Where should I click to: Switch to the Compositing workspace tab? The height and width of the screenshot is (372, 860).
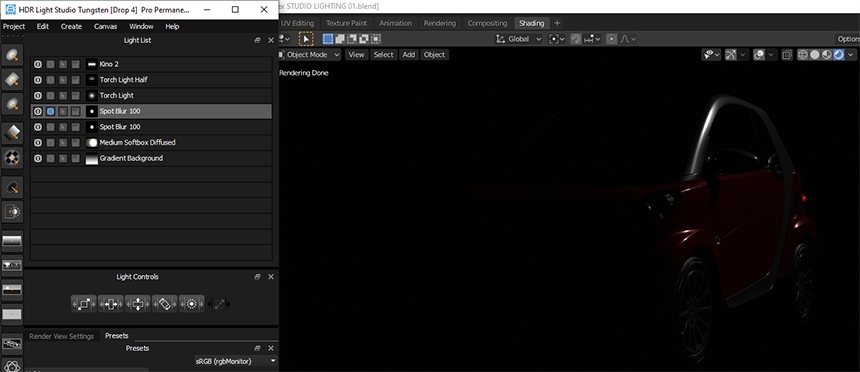[487, 23]
